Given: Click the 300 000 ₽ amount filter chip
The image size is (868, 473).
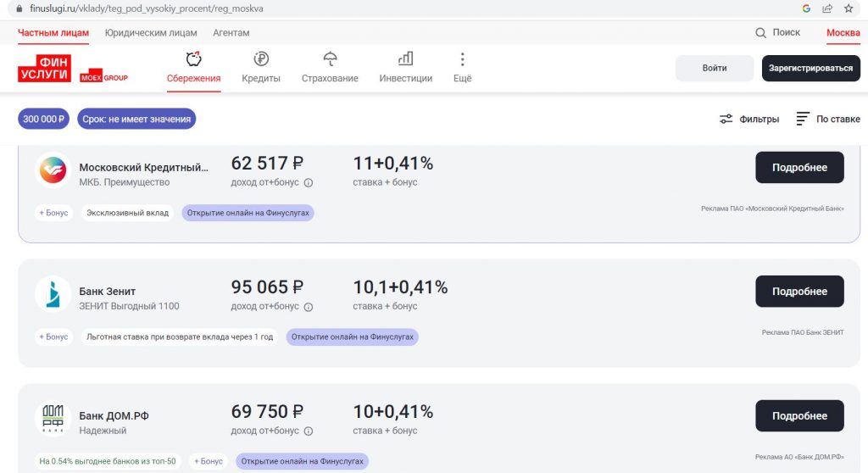Looking at the screenshot, I should coord(43,120).
